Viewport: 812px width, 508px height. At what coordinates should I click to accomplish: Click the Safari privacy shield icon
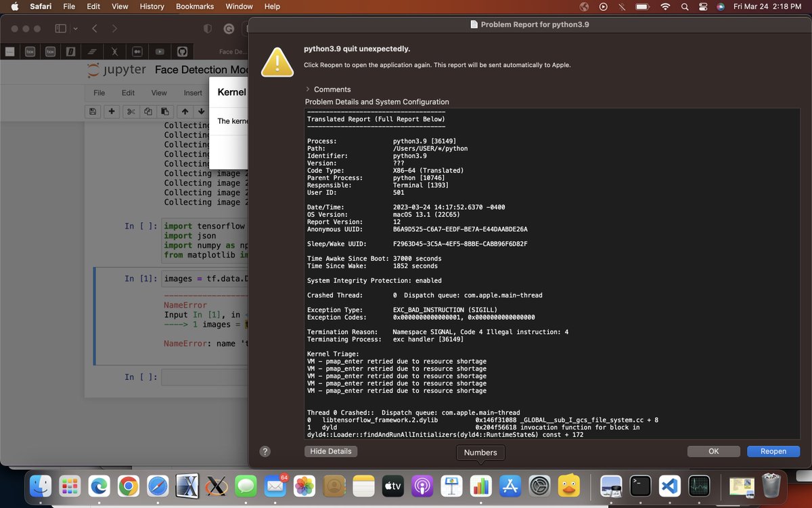(x=208, y=29)
